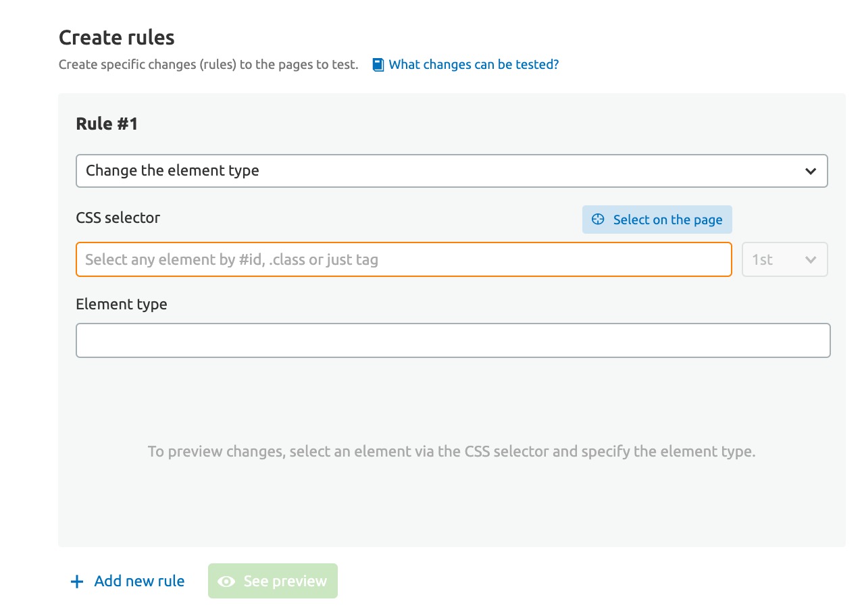Screen dimensions: 862x616
Task: Open the "Change the element type" dropdown
Action: [x=451, y=171]
